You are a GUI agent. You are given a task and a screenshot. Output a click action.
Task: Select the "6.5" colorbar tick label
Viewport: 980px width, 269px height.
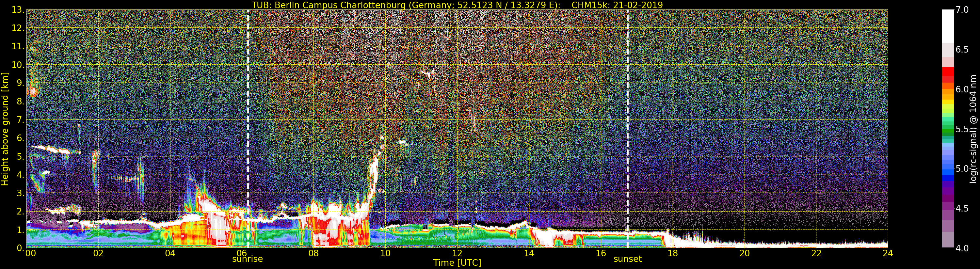tap(962, 50)
